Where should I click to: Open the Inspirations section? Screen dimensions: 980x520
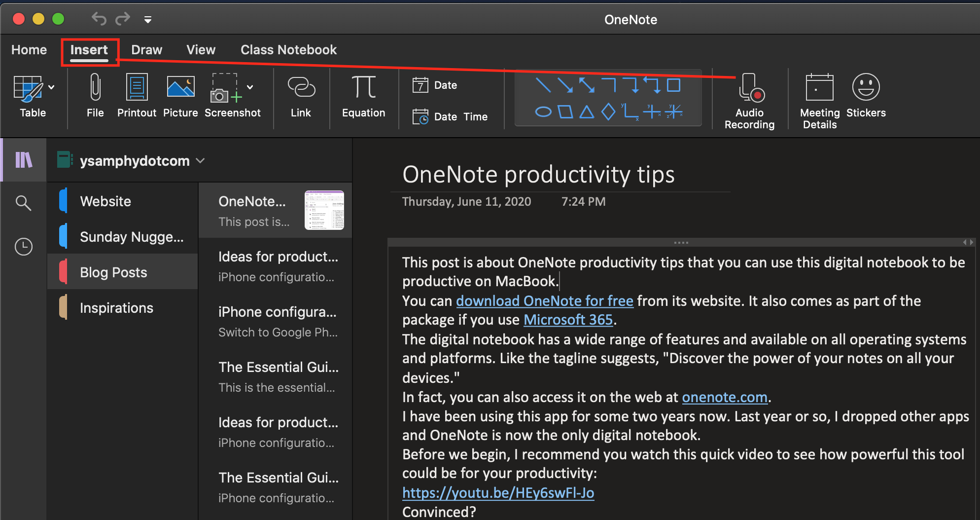click(123, 308)
